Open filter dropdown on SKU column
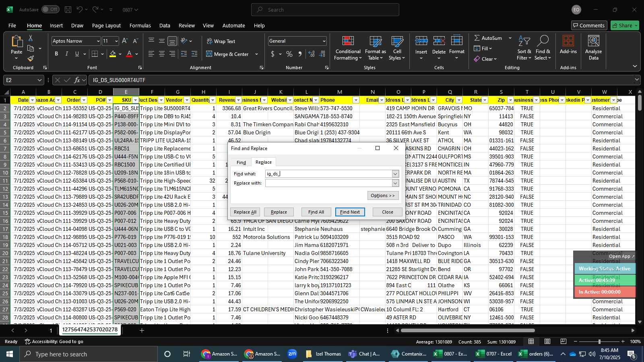 (x=136, y=100)
